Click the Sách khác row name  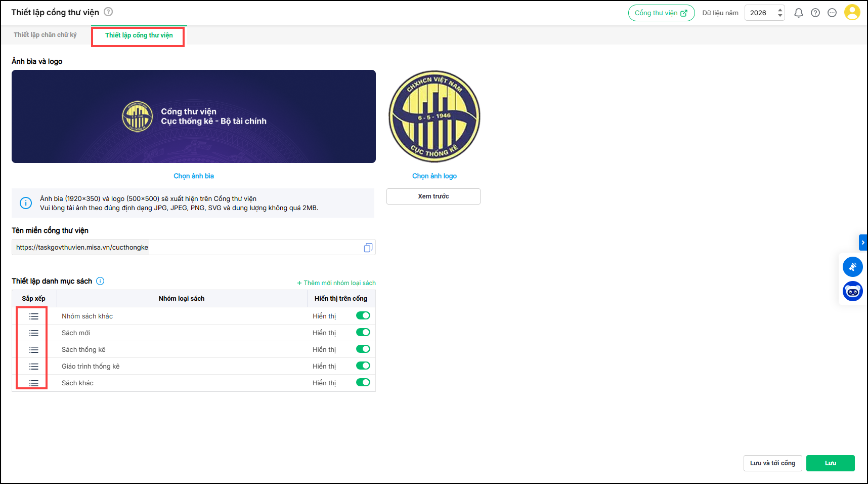(77, 383)
